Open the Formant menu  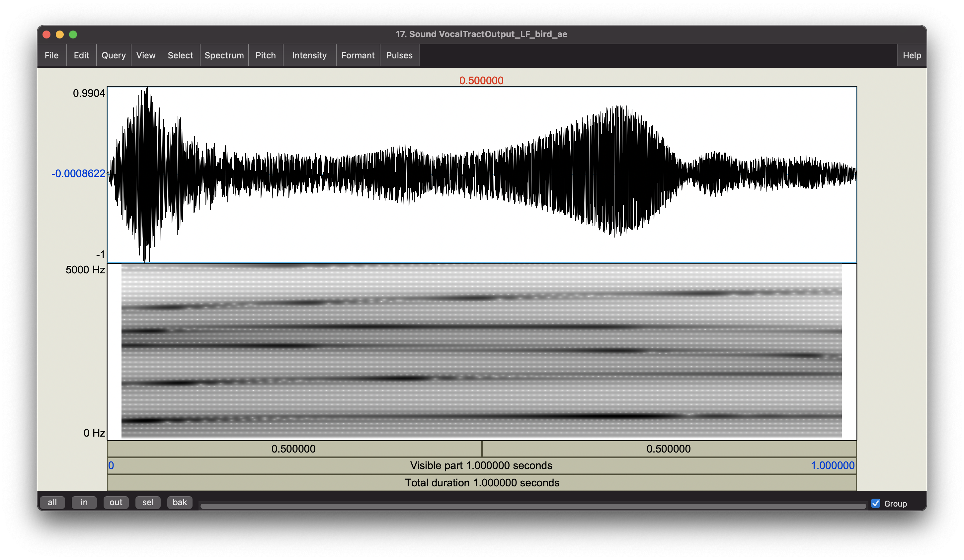coord(358,55)
